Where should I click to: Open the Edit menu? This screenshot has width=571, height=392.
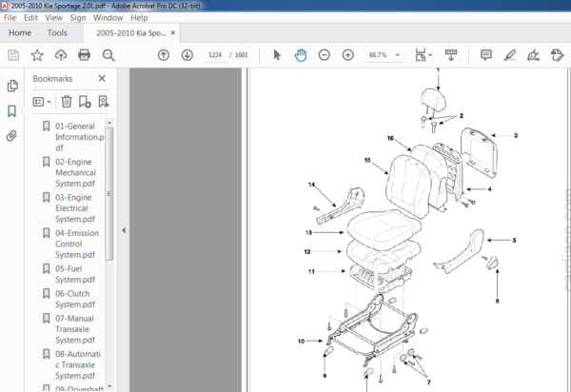(31, 18)
